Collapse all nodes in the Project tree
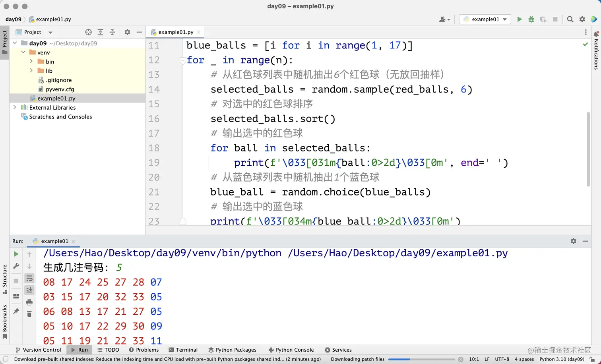This screenshot has height=364, width=601. [112, 32]
